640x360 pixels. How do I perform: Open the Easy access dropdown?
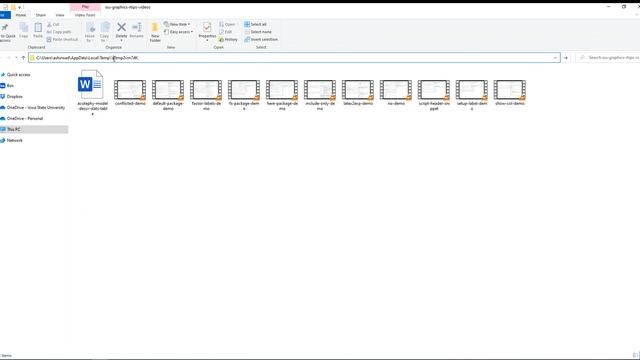178,32
